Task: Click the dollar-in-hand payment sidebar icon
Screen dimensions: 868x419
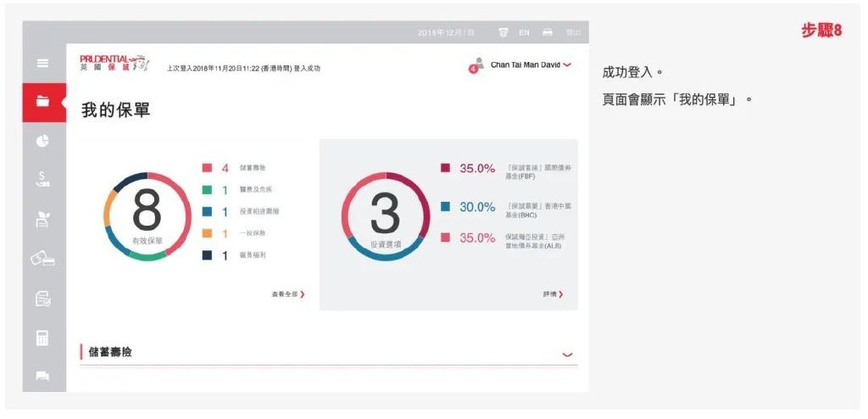Action: click(42, 179)
